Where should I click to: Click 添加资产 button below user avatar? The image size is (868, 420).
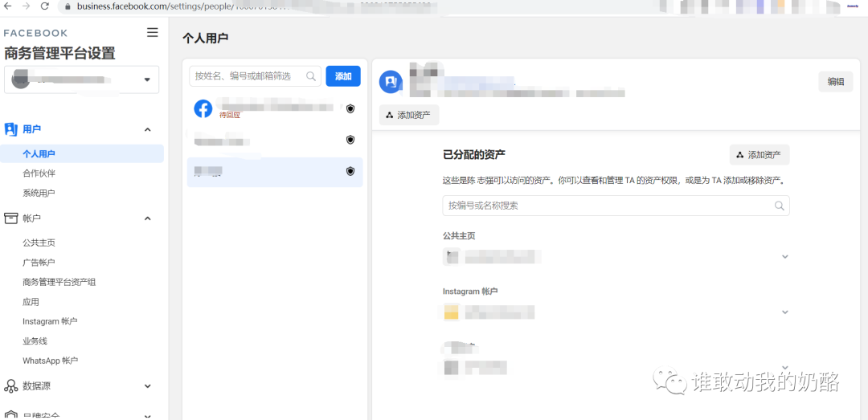409,115
